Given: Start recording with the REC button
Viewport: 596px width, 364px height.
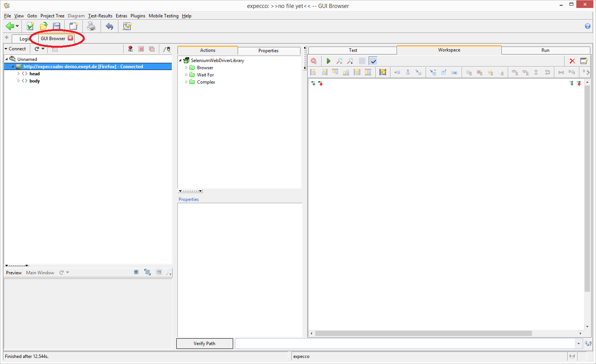Looking at the screenshot, I should coord(131,49).
